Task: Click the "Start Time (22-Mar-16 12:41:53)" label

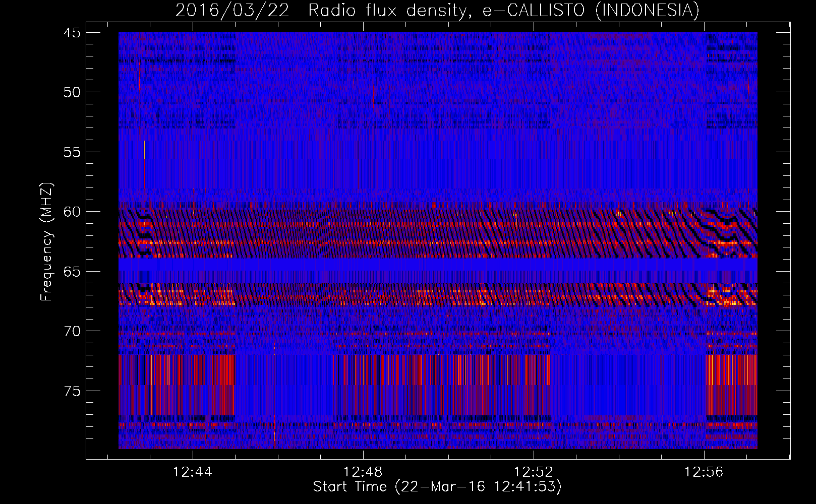Action: (437, 487)
